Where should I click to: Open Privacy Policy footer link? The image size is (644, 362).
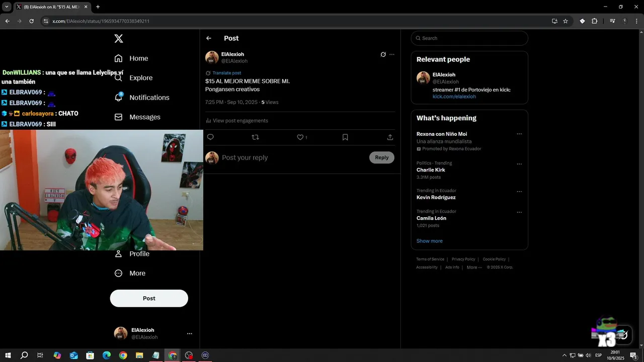point(463,259)
